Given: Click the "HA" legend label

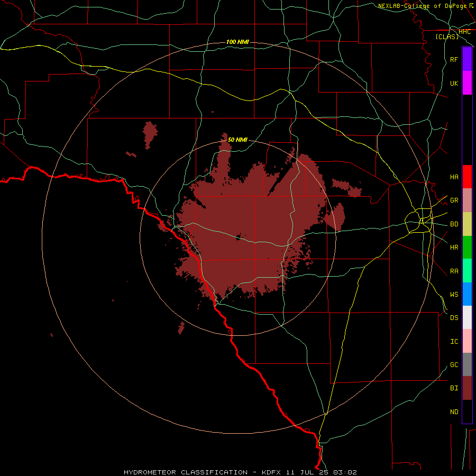Looking at the screenshot, I should (x=454, y=177).
